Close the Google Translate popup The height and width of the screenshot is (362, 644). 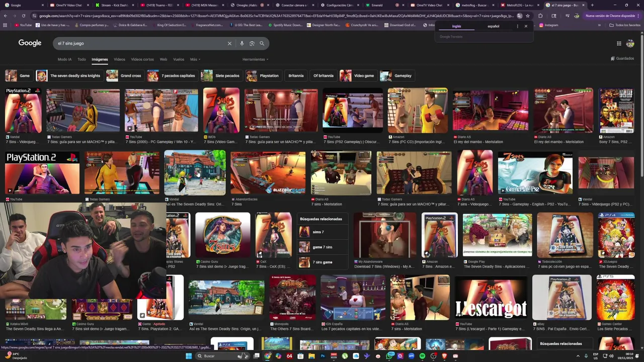526,26
